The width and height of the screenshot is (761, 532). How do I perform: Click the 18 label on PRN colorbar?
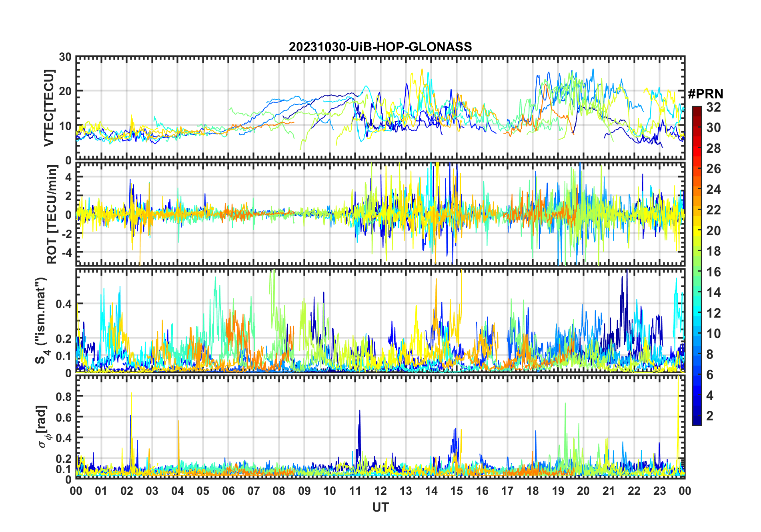(x=713, y=251)
